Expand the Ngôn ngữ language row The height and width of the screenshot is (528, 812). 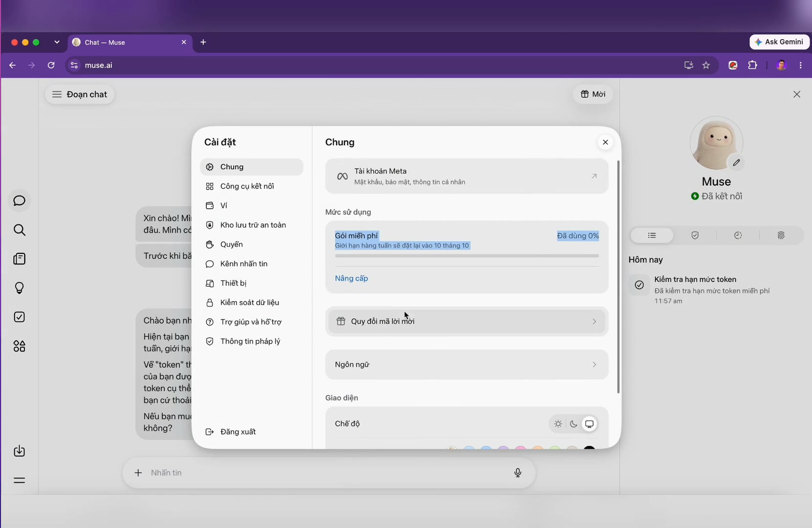[467, 365]
